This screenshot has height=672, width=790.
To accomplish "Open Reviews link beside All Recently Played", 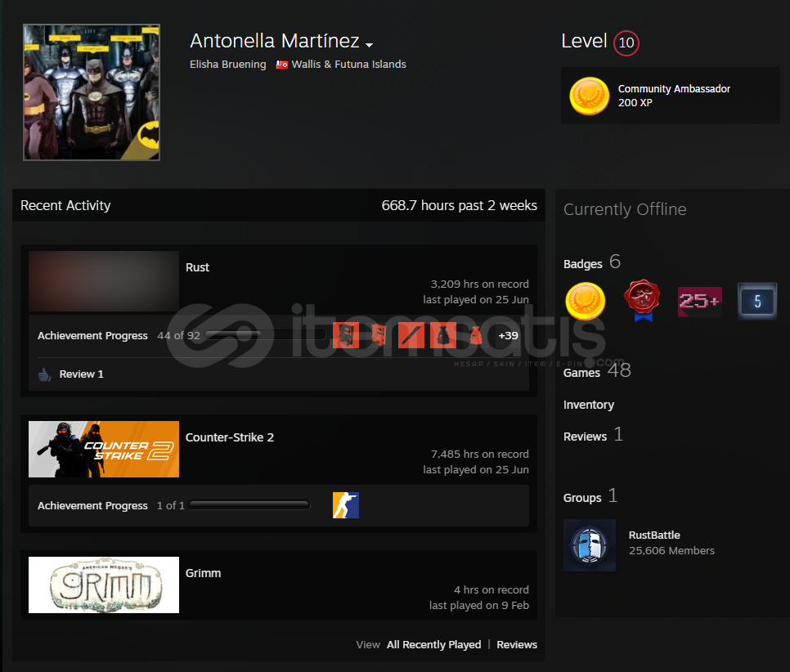I will 517,645.
